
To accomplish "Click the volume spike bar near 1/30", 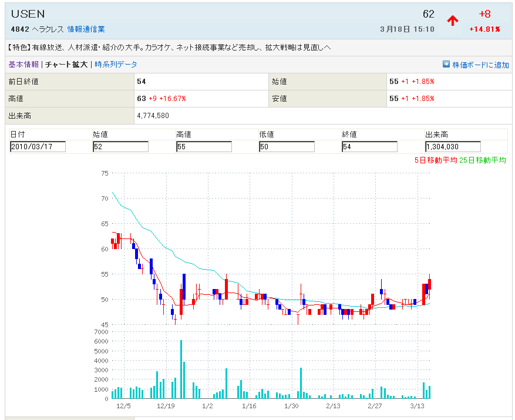I will [x=301, y=383].
